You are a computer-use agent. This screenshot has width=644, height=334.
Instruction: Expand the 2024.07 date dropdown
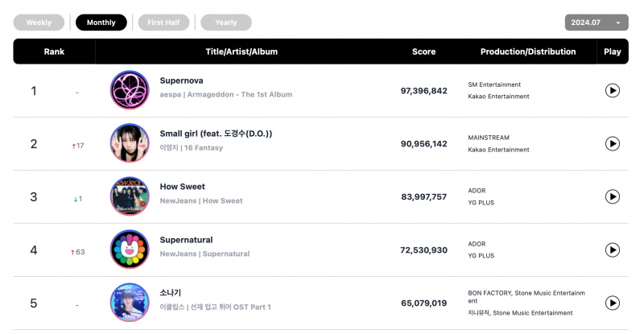(597, 23)
